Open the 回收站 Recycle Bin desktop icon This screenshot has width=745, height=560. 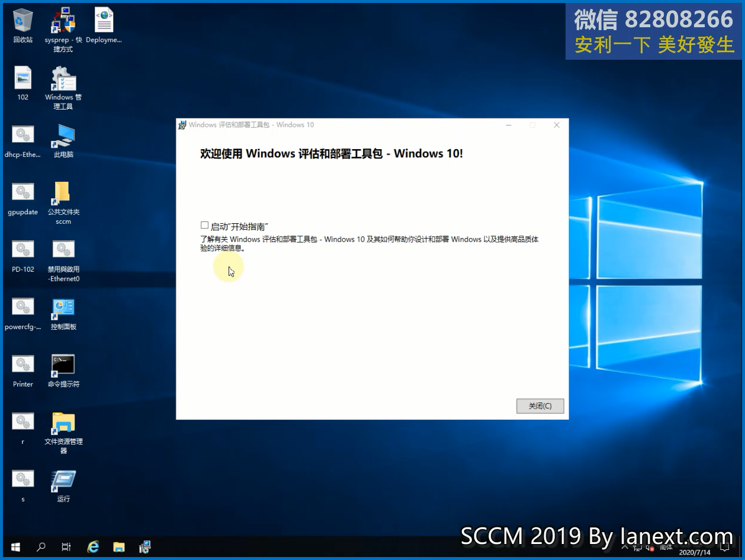[x=23, y=27]
